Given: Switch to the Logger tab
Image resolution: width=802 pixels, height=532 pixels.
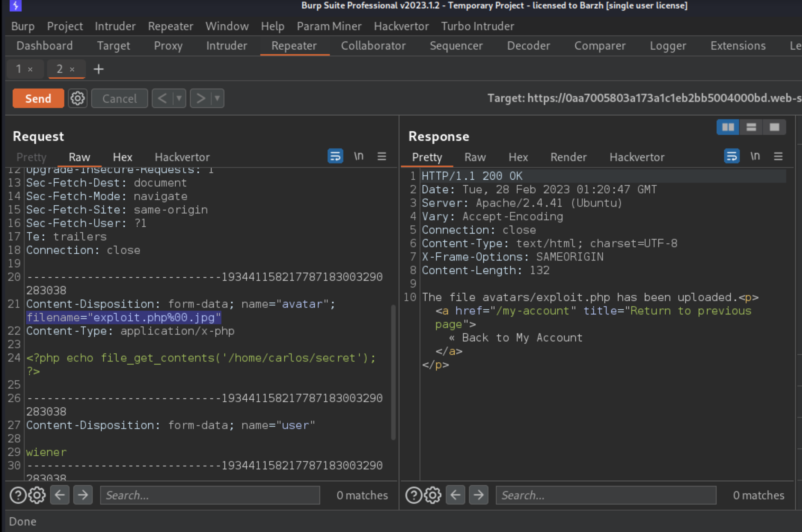Looking at the screenshot, I should pos(668,46).
